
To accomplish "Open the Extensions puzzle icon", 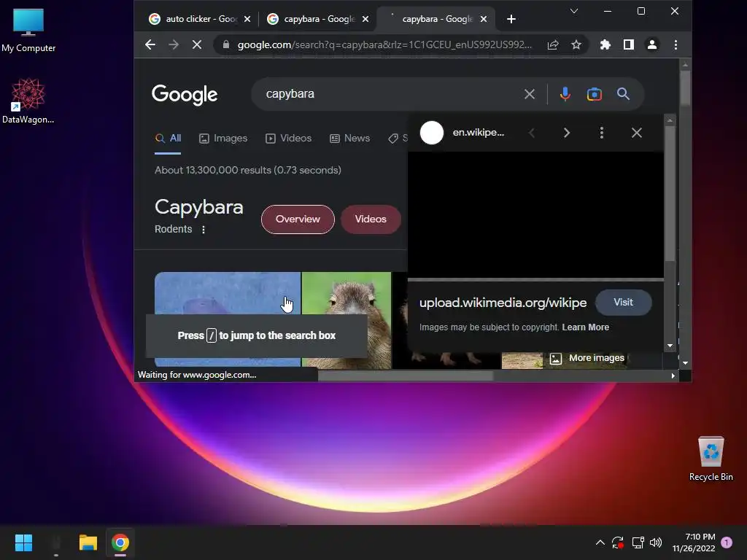I will (605, 44).
